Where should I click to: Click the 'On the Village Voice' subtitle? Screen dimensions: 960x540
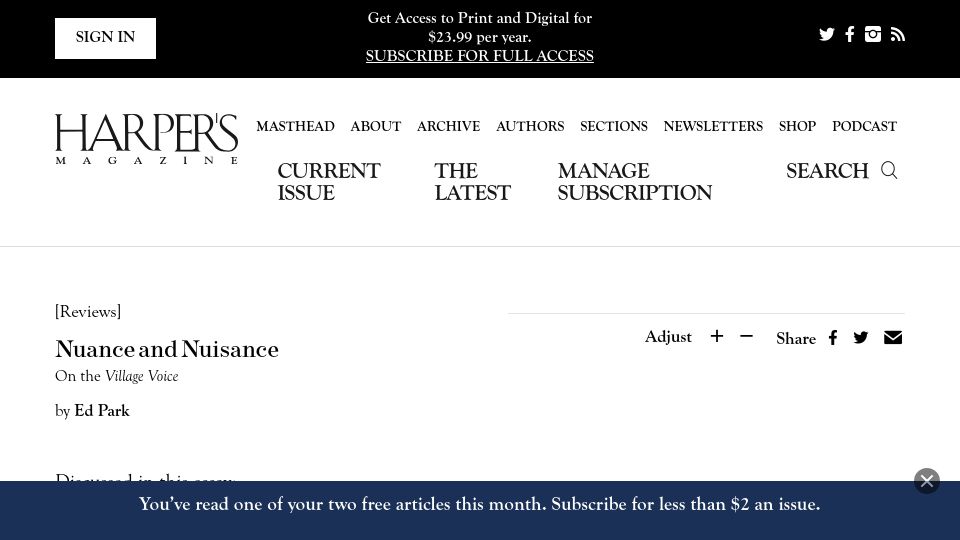point(116,377)
